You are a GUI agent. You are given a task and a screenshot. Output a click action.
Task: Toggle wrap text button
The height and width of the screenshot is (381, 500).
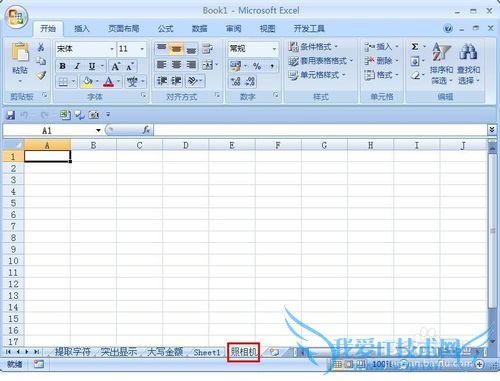[x=208, y=49]
